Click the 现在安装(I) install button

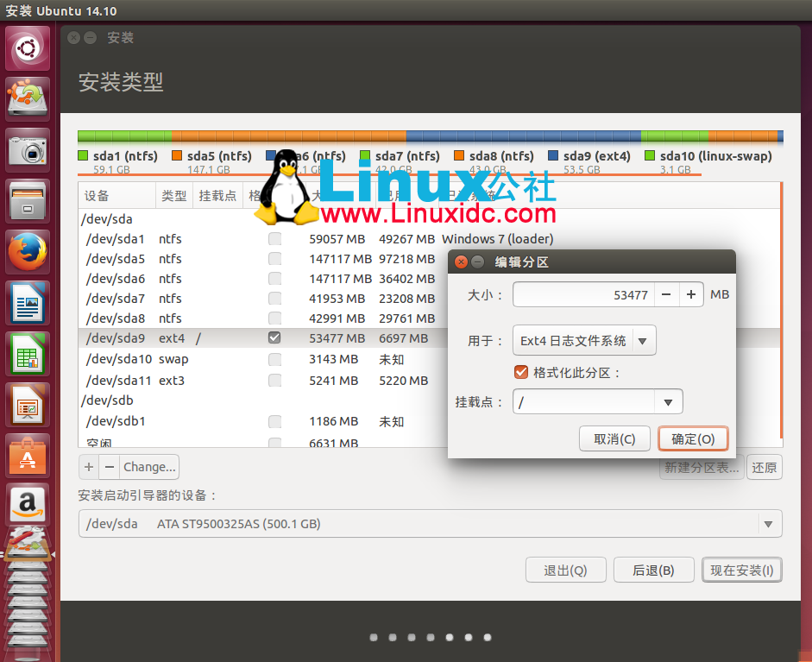(x=741, y=570)
